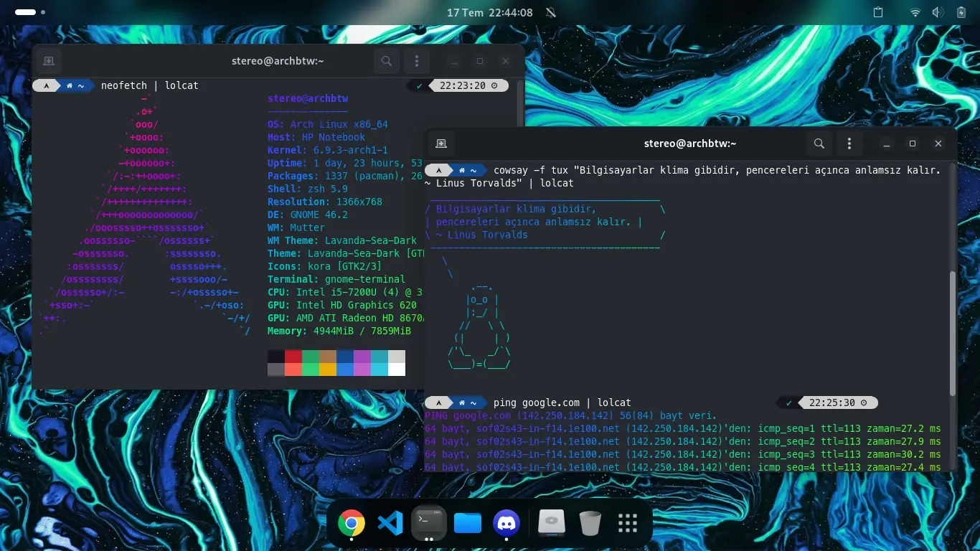This screenshot has width=980, height=551.
Task: Open the Activities overview workspace indicator
Action: click(x=30, y=12)
